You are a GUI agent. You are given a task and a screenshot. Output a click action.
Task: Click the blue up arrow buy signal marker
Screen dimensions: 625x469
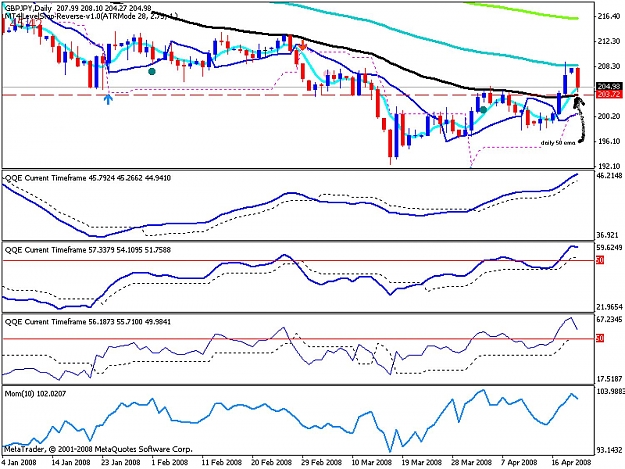pos(108,99)
